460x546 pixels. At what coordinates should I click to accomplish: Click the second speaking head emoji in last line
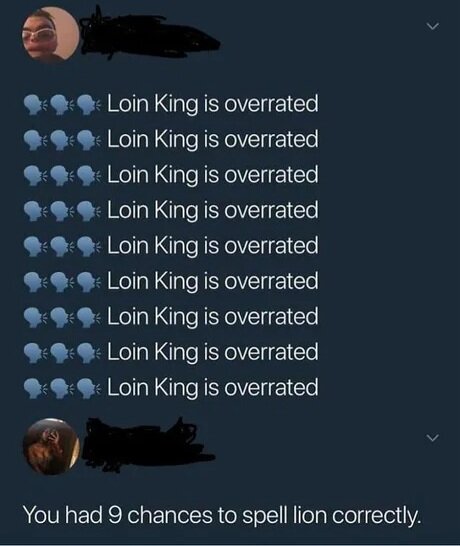61,388
